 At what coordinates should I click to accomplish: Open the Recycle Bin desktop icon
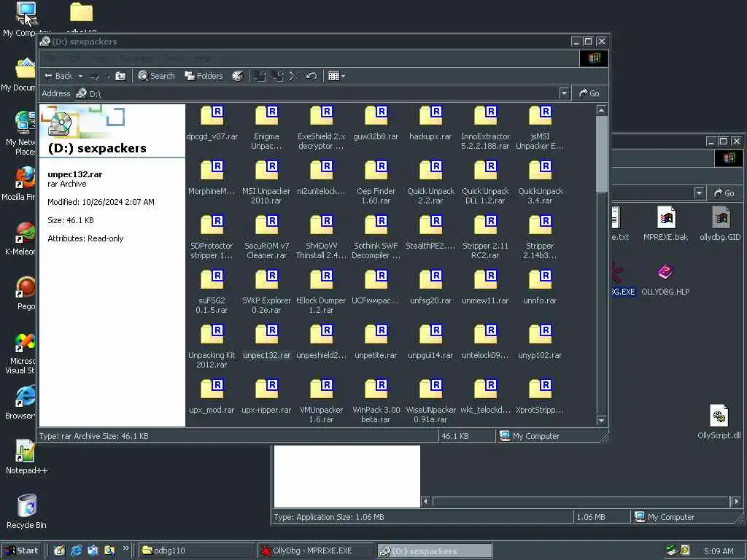point(27,513)
